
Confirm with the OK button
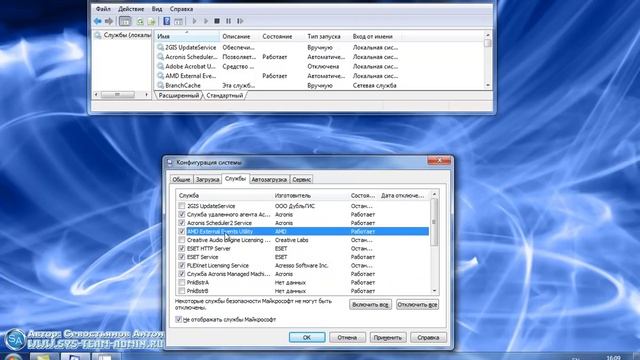pyautogui.click(x=307, y=338)
